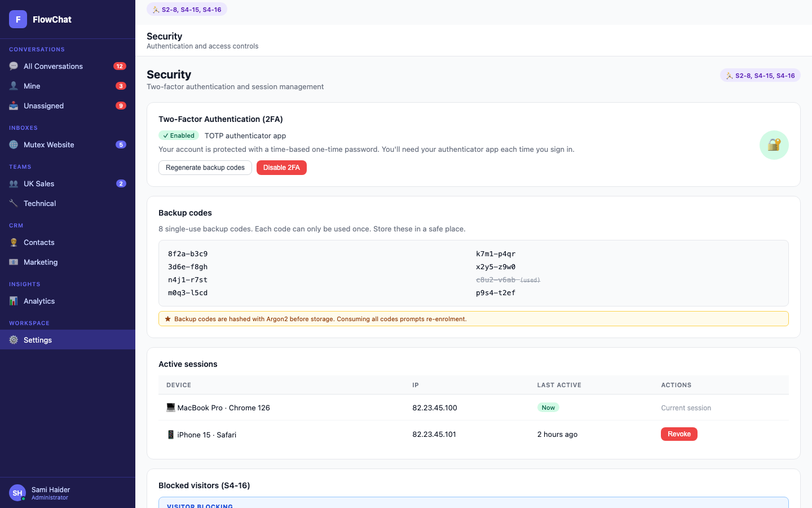Click the iPhone 15 phone icon

171,435
